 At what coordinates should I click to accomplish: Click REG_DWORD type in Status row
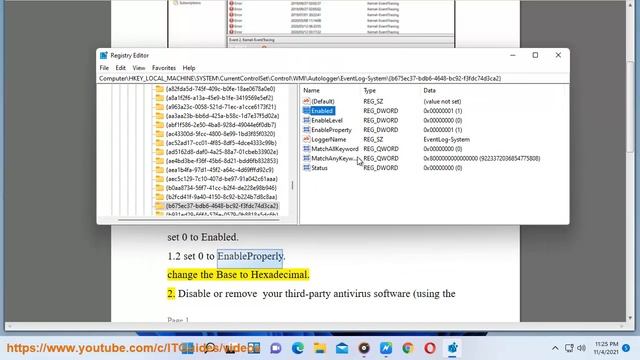[x=380, y=168]
